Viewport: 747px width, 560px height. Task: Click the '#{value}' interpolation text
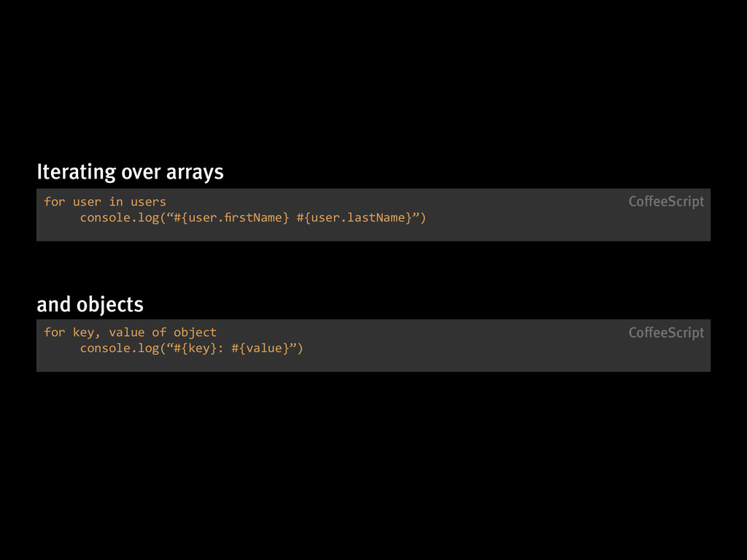260,348
